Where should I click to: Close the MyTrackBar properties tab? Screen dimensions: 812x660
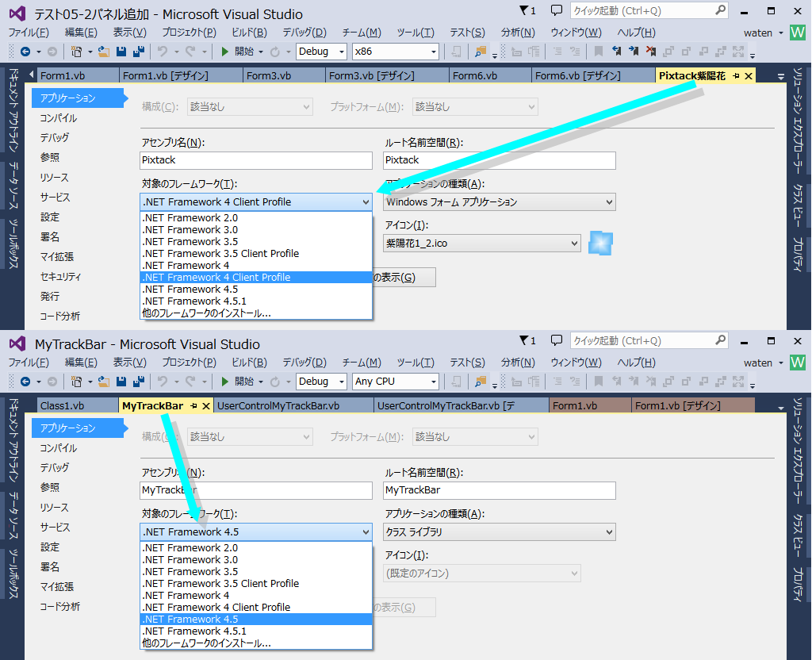tap(205, 406)
